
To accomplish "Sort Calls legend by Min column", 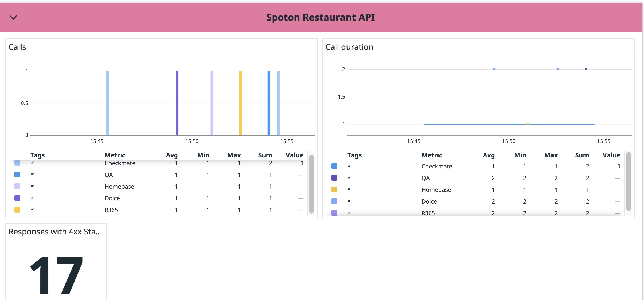I will (x=203, y=155).
